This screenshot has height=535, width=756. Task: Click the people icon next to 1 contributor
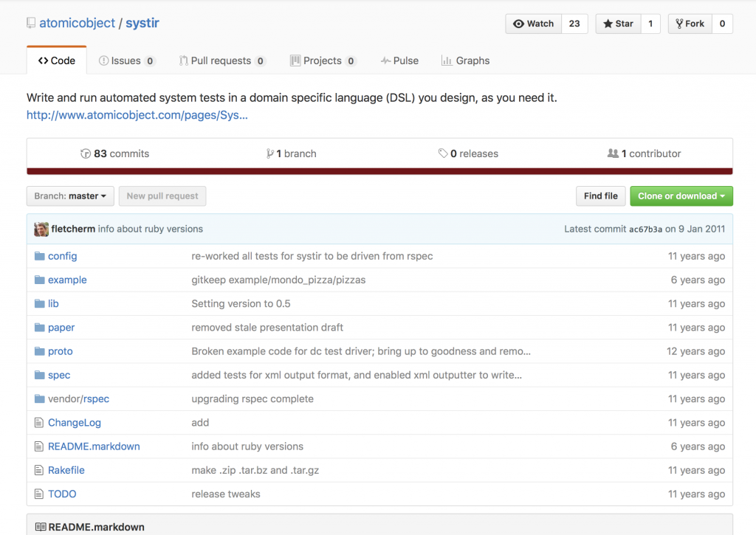coord(613,153)
